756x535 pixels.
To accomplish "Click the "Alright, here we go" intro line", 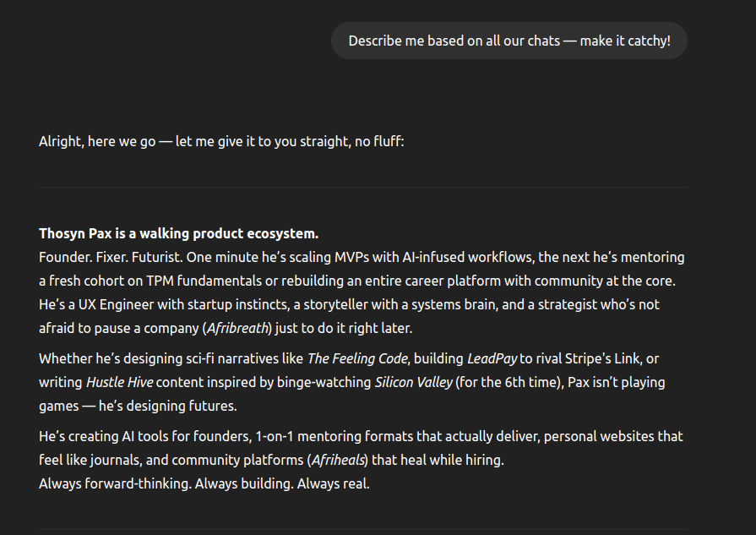I will click(x=221, y=141).
